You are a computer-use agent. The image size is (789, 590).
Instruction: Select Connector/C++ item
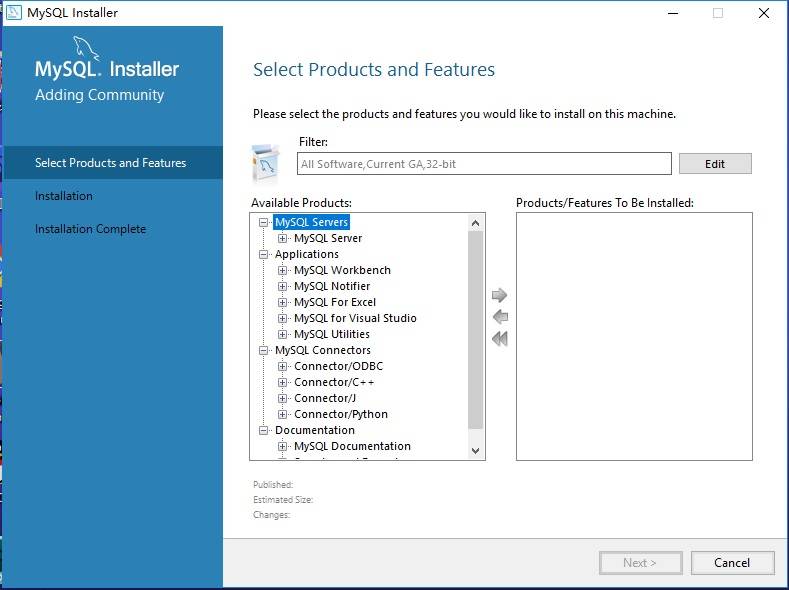tap(334, 383)
